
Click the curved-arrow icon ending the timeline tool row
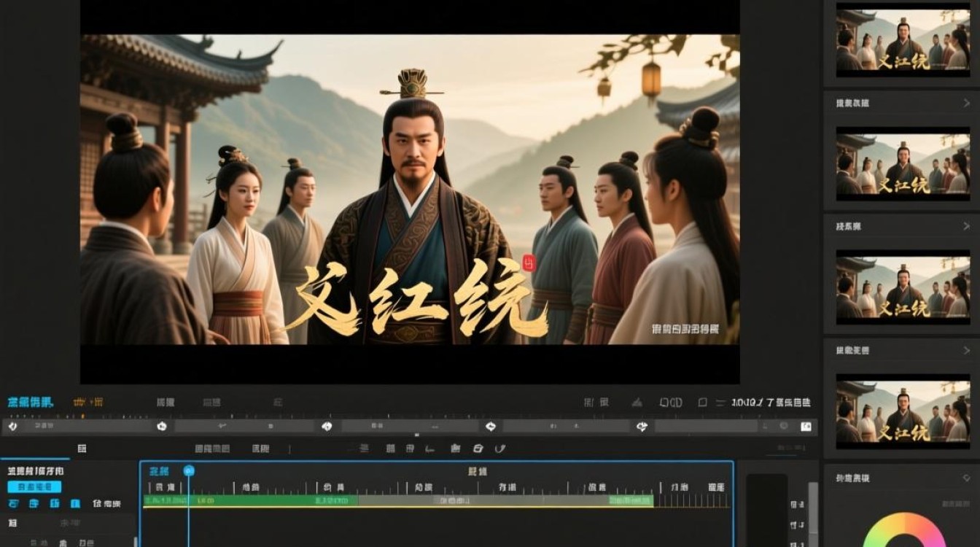tap(501, 449)
